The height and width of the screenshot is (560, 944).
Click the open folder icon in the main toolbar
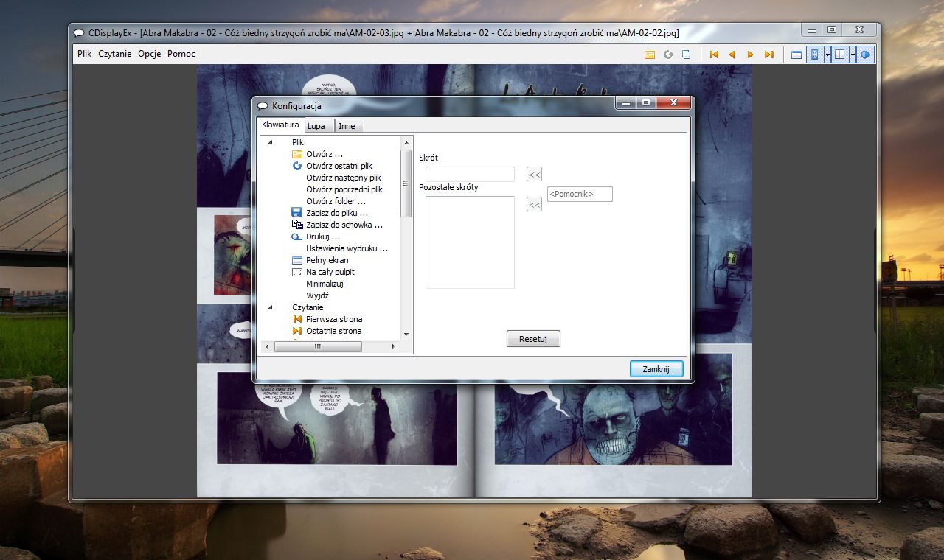coord(650,55)
